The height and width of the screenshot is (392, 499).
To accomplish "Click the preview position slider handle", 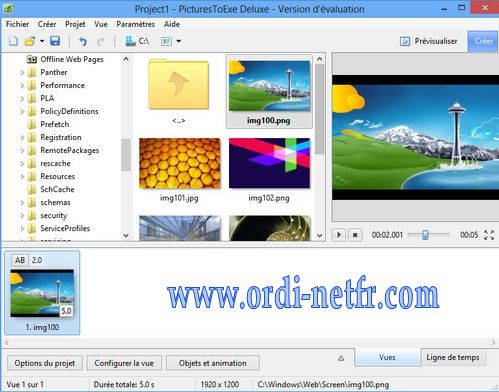I will [x=425, y=235].
